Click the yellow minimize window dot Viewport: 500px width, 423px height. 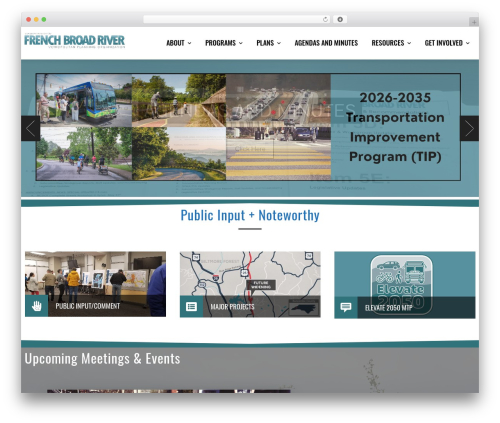pyautogui.click(x=36, y=19)
